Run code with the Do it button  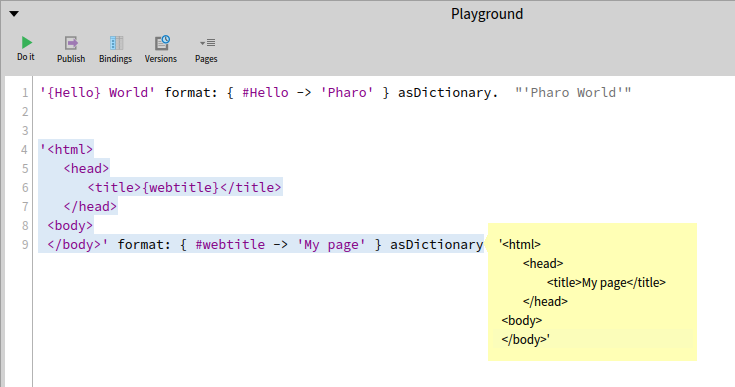(26, 49)
